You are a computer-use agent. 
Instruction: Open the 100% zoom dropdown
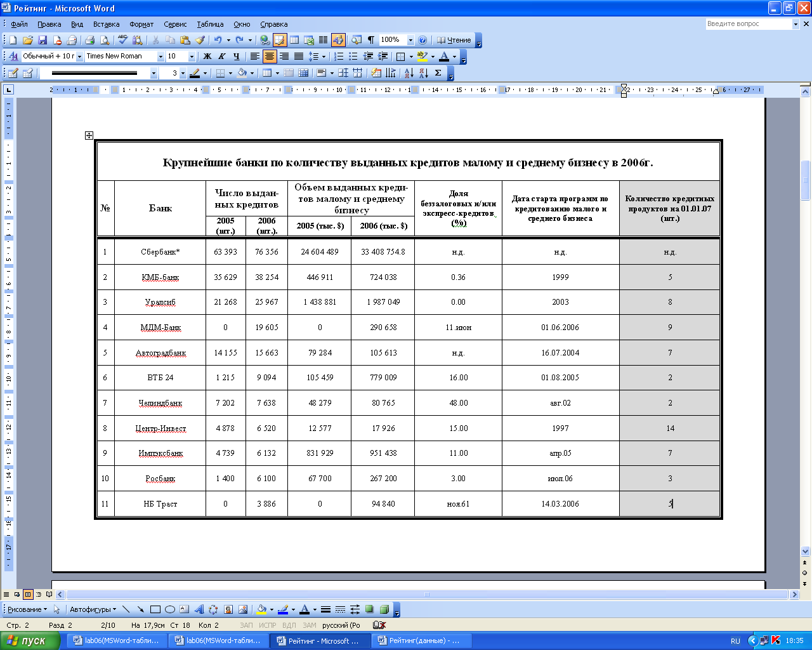410,40
